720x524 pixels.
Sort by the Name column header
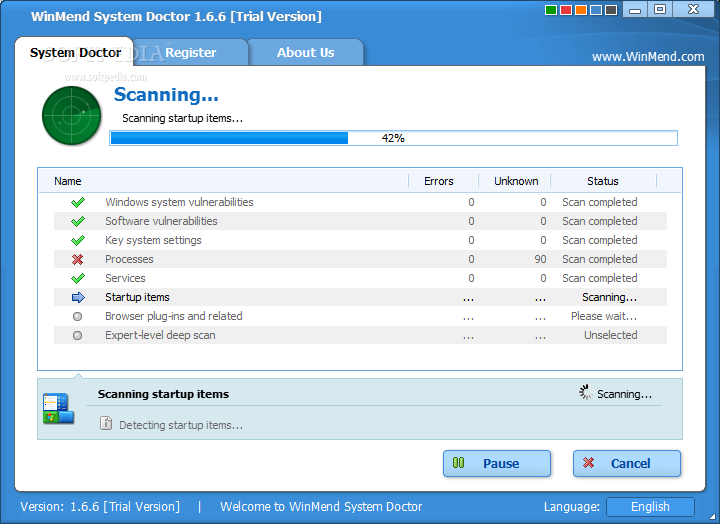point(68,181)
